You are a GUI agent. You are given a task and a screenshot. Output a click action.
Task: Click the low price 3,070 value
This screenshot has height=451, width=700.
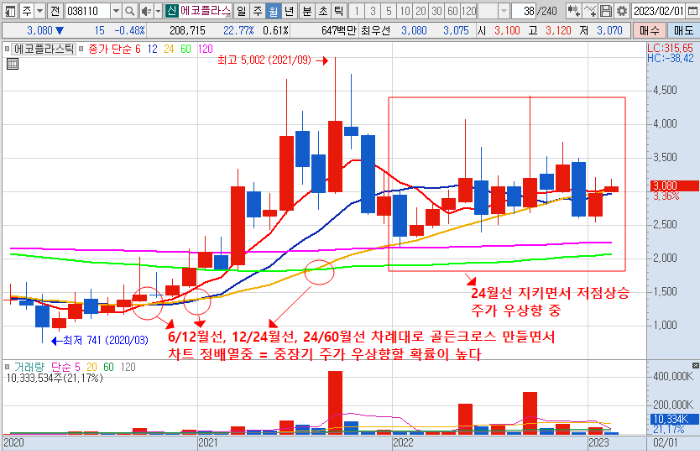609,30
